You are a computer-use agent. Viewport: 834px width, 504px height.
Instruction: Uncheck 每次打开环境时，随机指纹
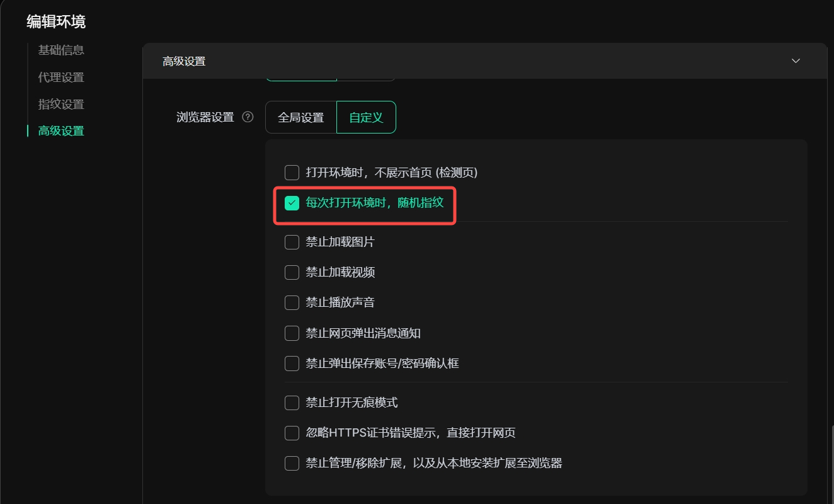click(292, 203)
